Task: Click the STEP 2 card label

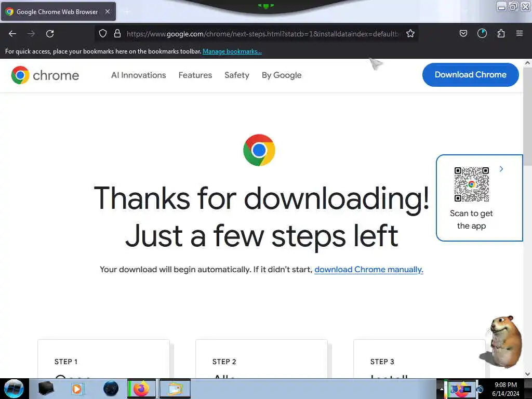Action: [x=224, y=362]
